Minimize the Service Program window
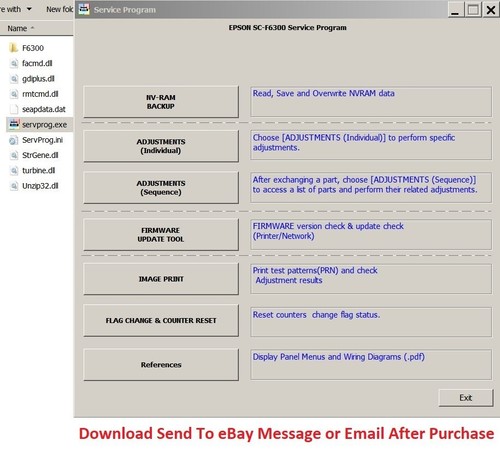The width and height of the screenshot is (500, 452). (x=455, y=10)
